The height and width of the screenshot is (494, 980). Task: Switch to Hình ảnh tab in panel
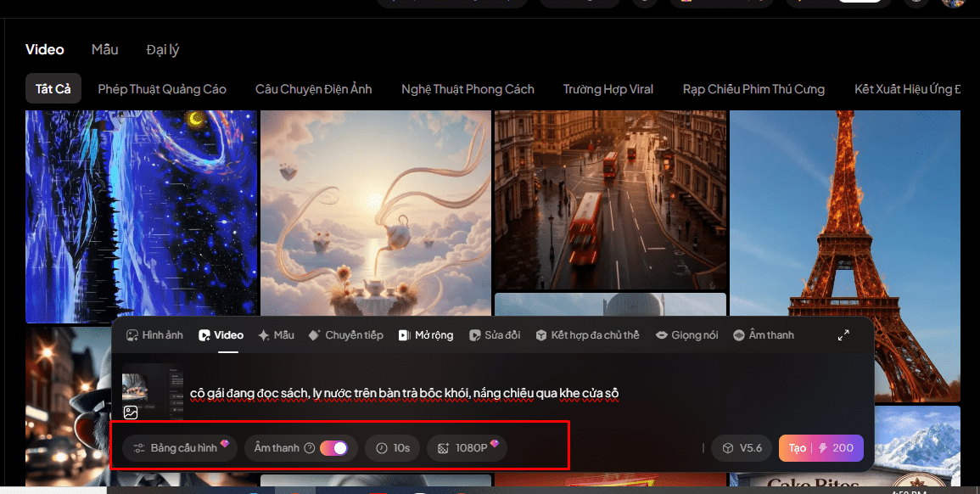pos(155,335)
